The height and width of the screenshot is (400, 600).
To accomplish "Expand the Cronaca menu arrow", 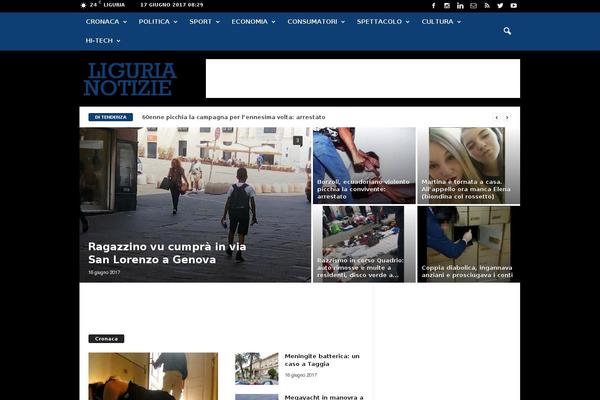I will coord(125,22).
